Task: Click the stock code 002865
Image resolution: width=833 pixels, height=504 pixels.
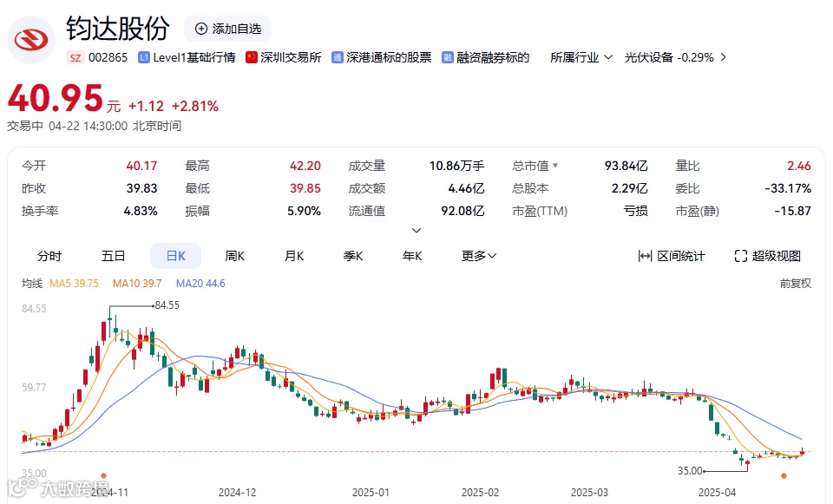Action: point(108,57)
